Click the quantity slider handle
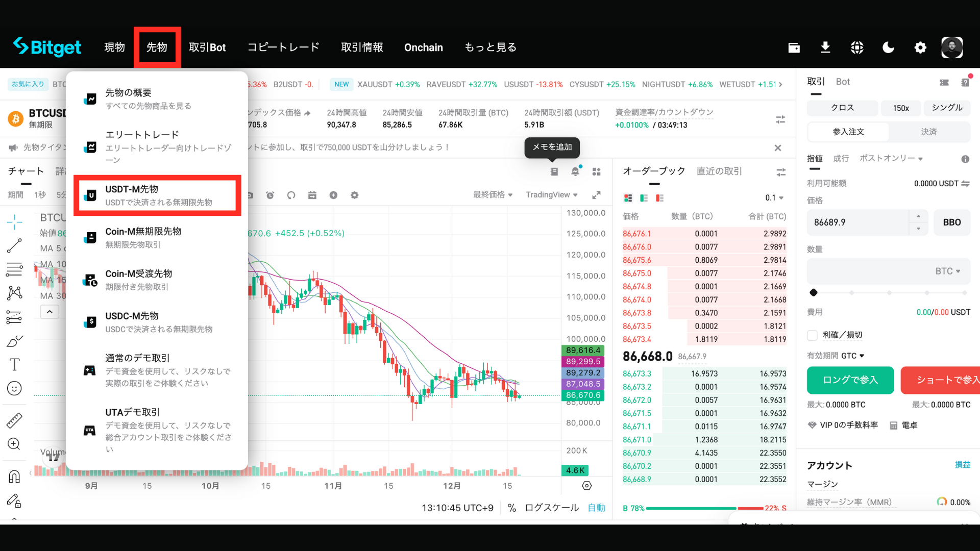980x551 pixels. click(814, 292)
